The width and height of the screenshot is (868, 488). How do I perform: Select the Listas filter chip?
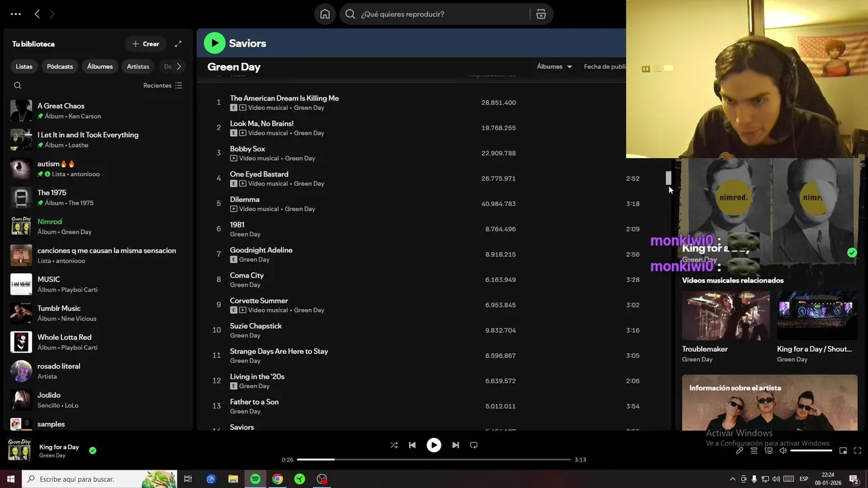(24, 66)
